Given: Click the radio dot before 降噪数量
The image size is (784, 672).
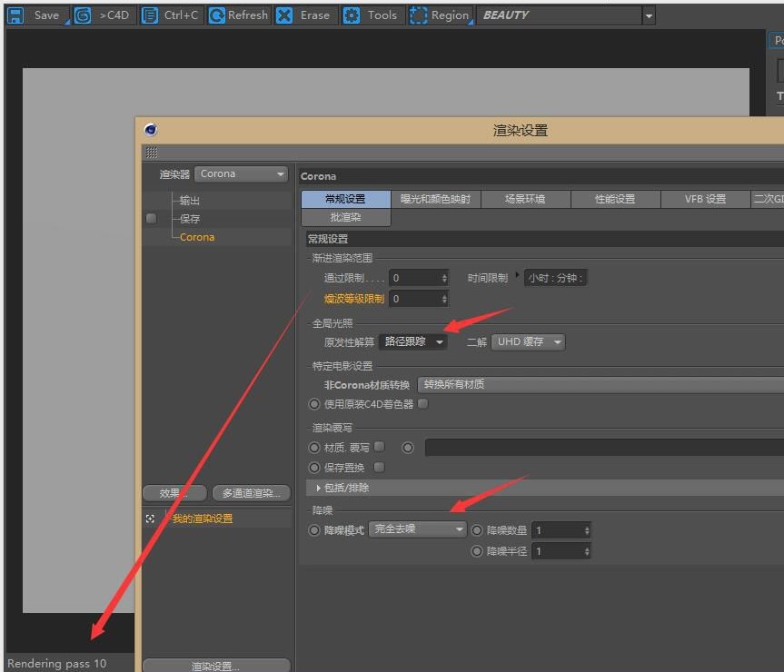Looking at the screenshot, I should 477,530.
